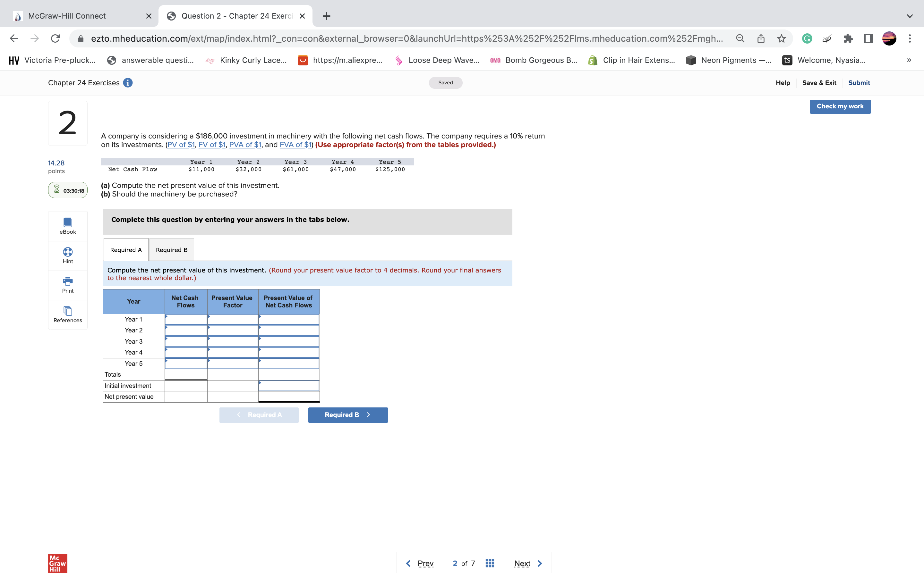Click the Initial investment present value field
Screen dimensions: 924x577
289,386
